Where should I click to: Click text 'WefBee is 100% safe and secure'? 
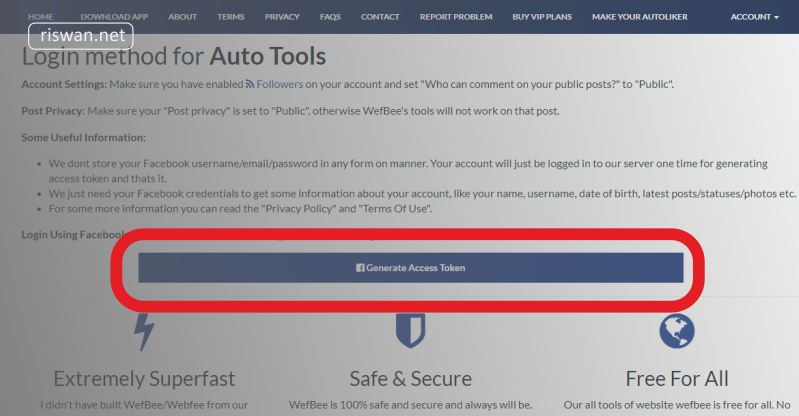[411, 405]
